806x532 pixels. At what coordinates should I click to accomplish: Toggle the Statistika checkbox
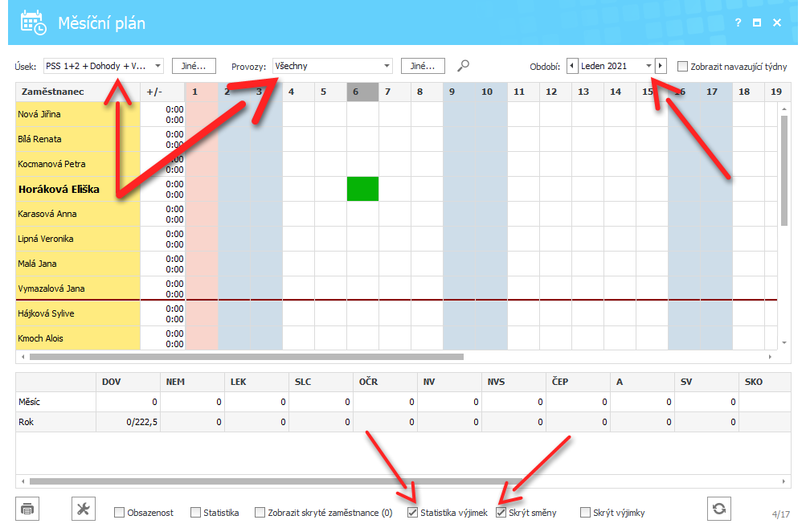tap(195, 513)
